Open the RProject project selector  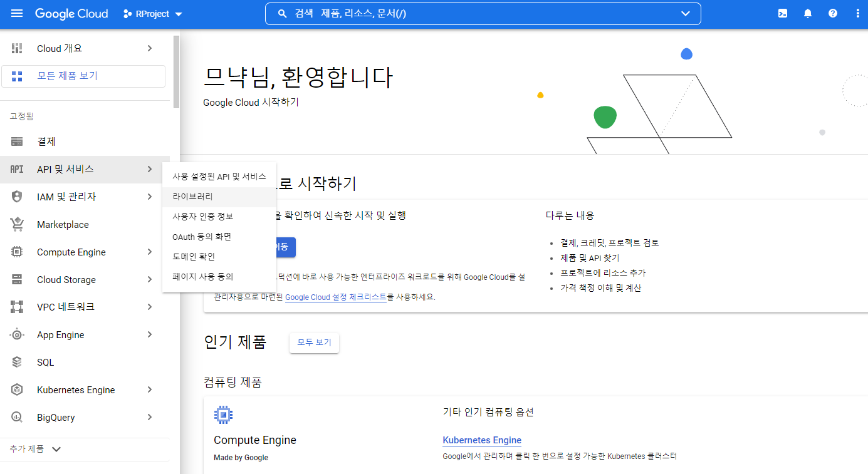click(154, 14)
